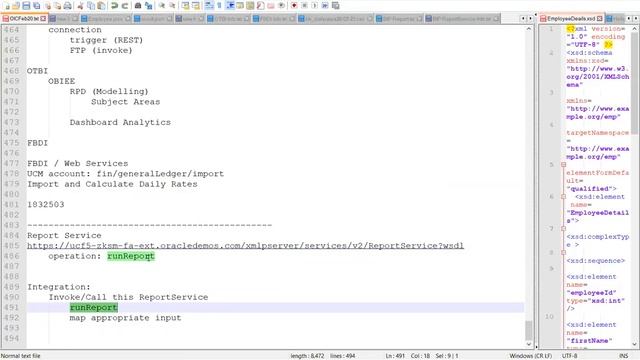This screenshot has width=640, height=360.
Task: Click left pane scrollbar down arrow
Action: [529, 344]
